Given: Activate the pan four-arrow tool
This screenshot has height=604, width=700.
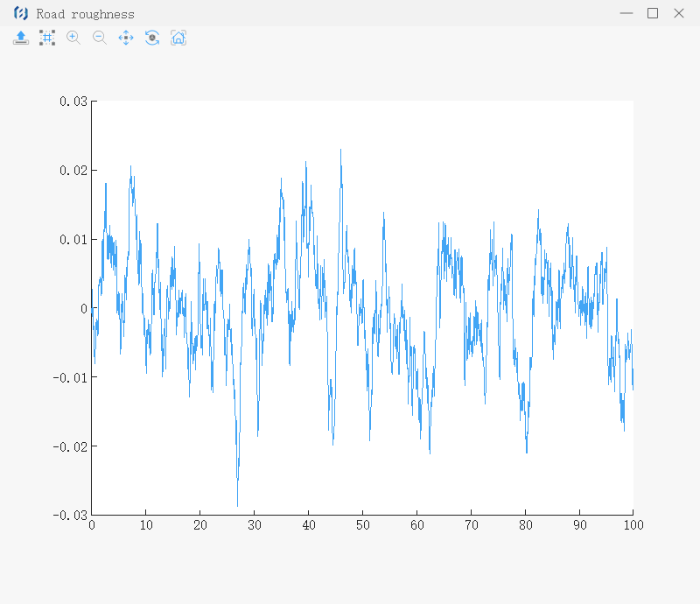Looking at the screenshot, I should [126, 38].
